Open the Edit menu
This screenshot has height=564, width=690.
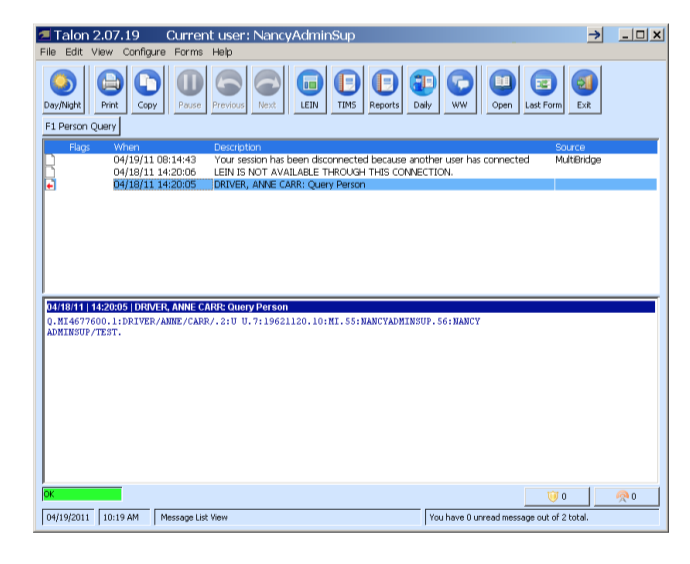click(74, 52)
